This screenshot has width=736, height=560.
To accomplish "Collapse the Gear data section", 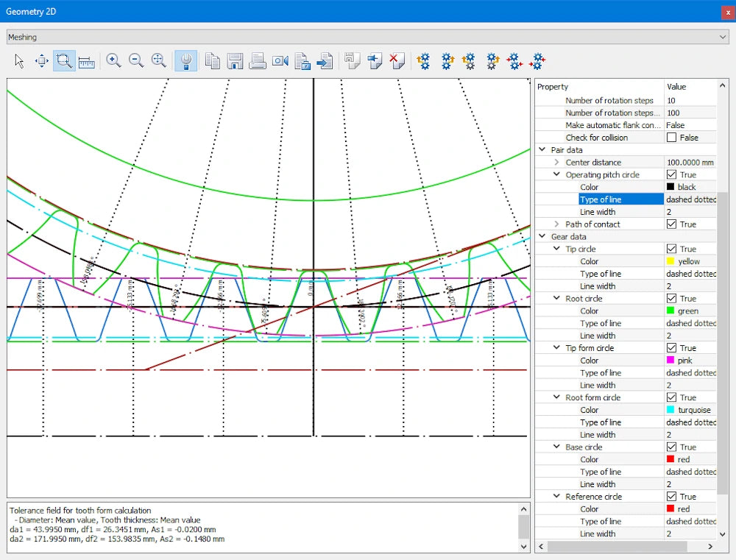I will [542, 237].
